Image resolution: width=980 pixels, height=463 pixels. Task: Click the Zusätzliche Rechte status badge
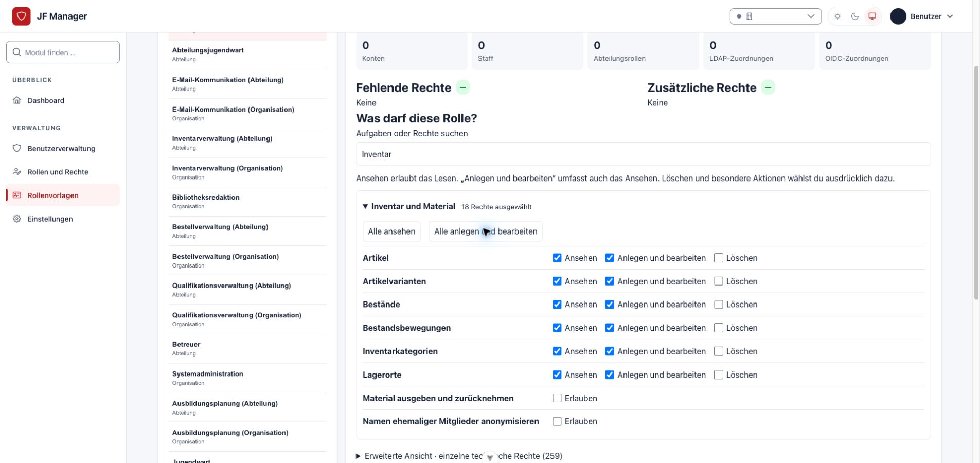(768, 87)
